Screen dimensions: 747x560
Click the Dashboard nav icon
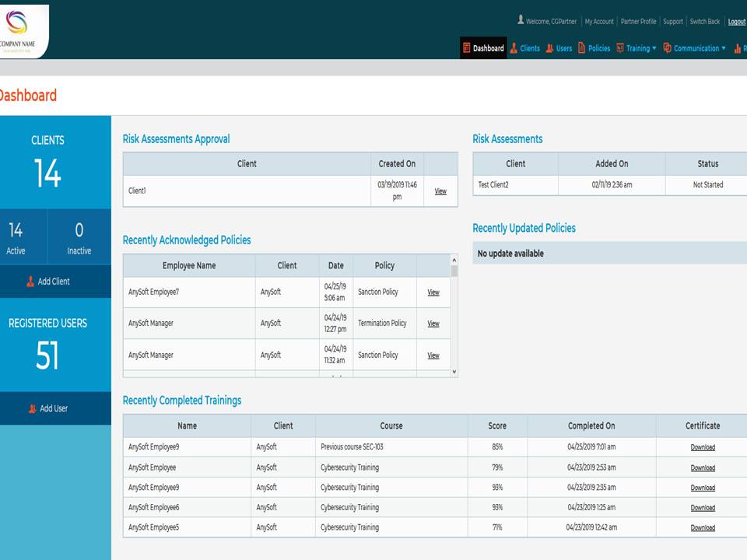[x=467, y=47]
